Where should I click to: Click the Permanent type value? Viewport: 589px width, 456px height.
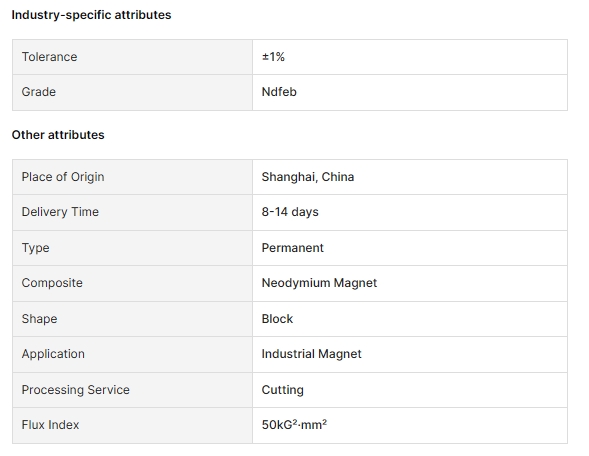click(x=293, y=248)
